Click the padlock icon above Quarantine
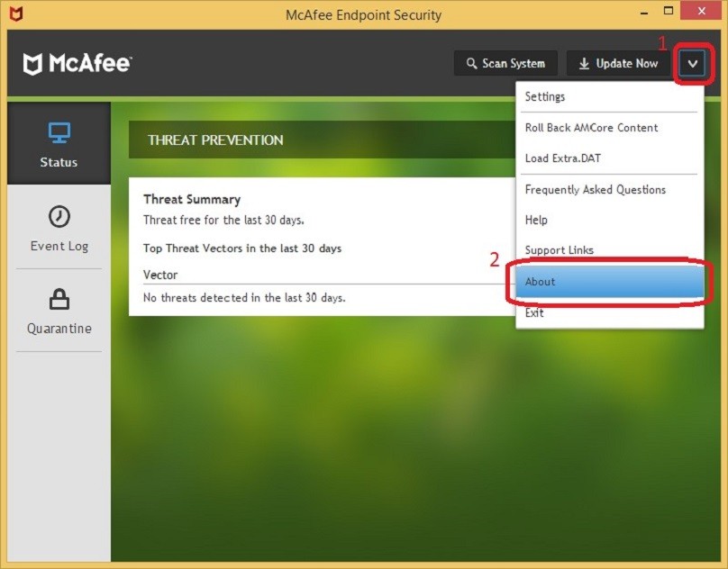 59,299
